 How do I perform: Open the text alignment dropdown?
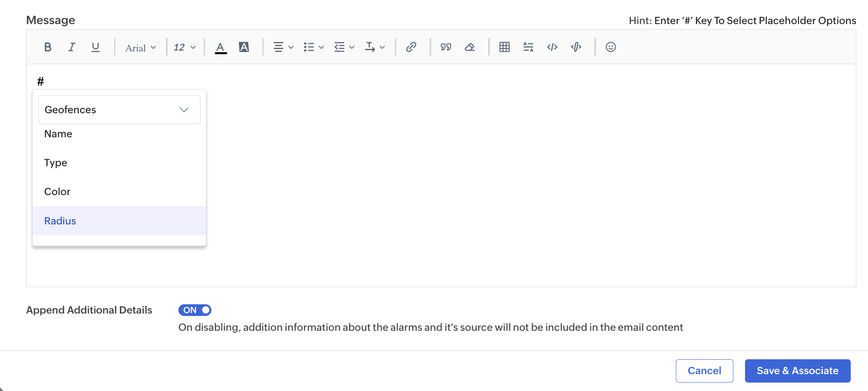point(283,47)
